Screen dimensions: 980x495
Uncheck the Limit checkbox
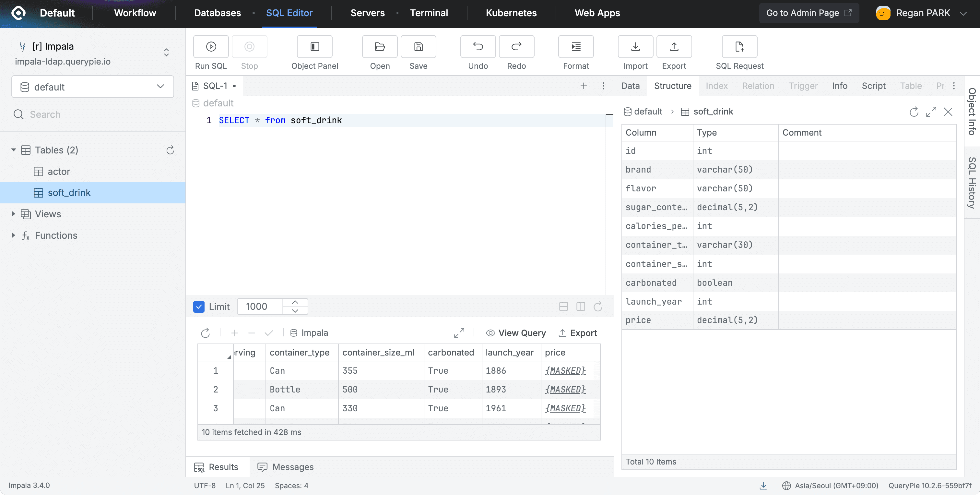tap(199, 307)
